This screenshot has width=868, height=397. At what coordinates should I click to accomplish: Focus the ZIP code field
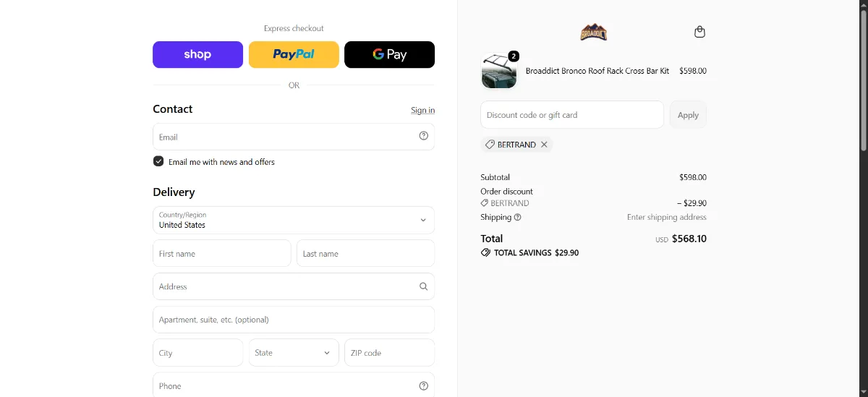pos(389,353)
